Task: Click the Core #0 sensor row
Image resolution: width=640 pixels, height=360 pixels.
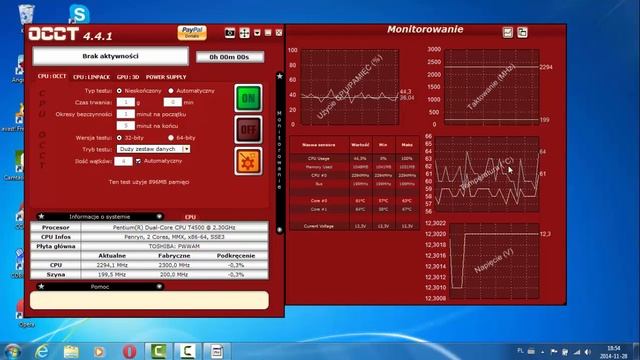Action: [354, 201]
